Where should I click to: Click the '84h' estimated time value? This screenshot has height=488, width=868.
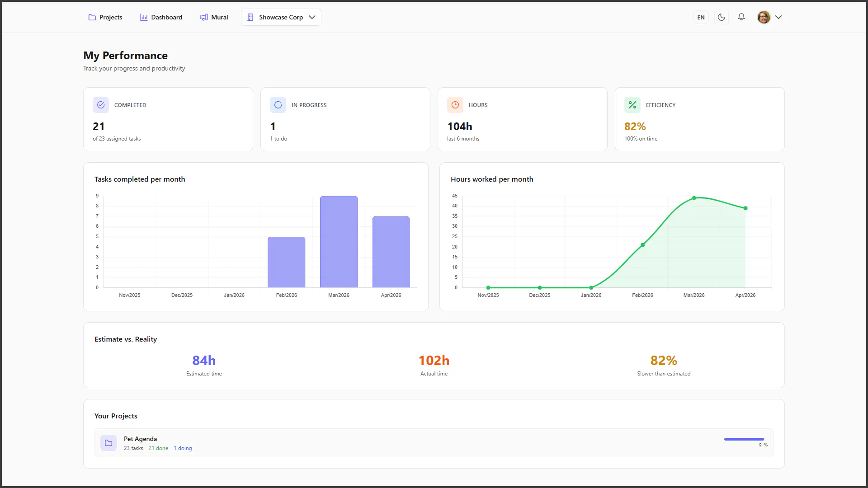(x=204, y=361)
